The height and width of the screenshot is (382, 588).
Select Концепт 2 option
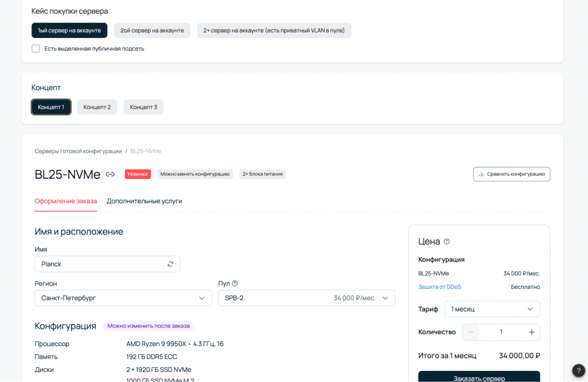(97, 107)
